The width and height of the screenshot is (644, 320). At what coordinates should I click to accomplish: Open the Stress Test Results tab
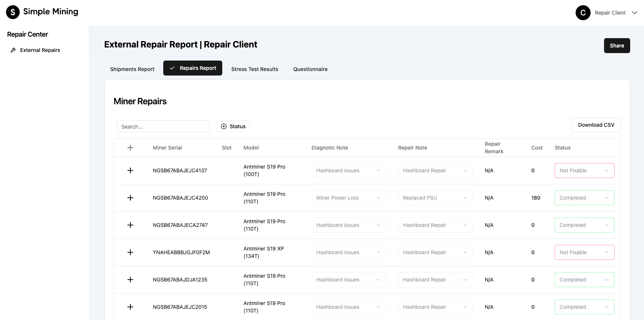255,69
